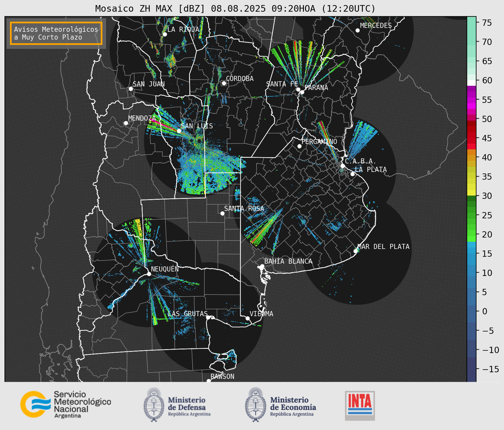Click the LAS GRUTAS city label

[188, 314]
